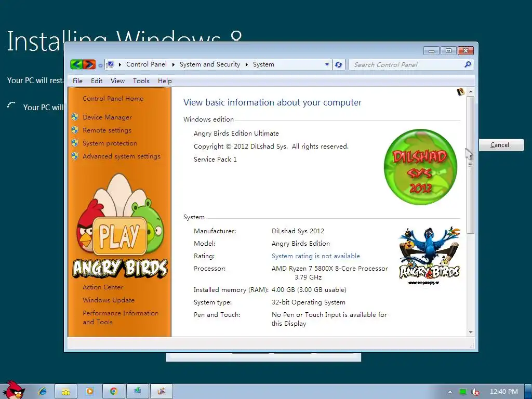Click the Angry Birds Rio logo image
Image resolution: width=532 pixels, height=399 pixels.
click(x=429, y=256)
